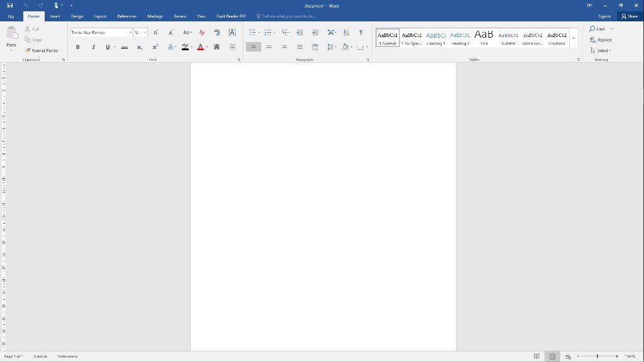
Task: Switch to the Layout tab
Action: 100,16
